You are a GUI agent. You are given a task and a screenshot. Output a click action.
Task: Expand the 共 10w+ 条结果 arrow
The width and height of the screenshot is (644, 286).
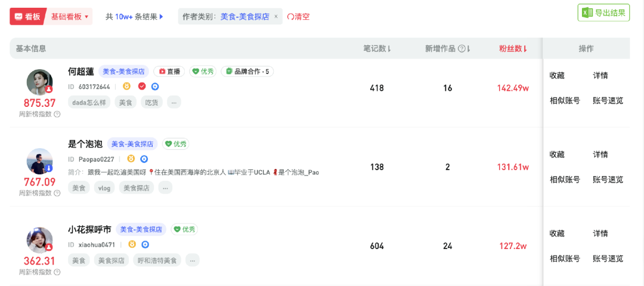(162, 17)
